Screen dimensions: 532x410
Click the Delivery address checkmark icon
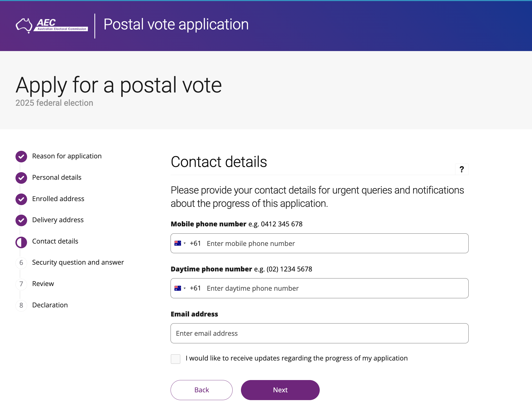point(21,220)
